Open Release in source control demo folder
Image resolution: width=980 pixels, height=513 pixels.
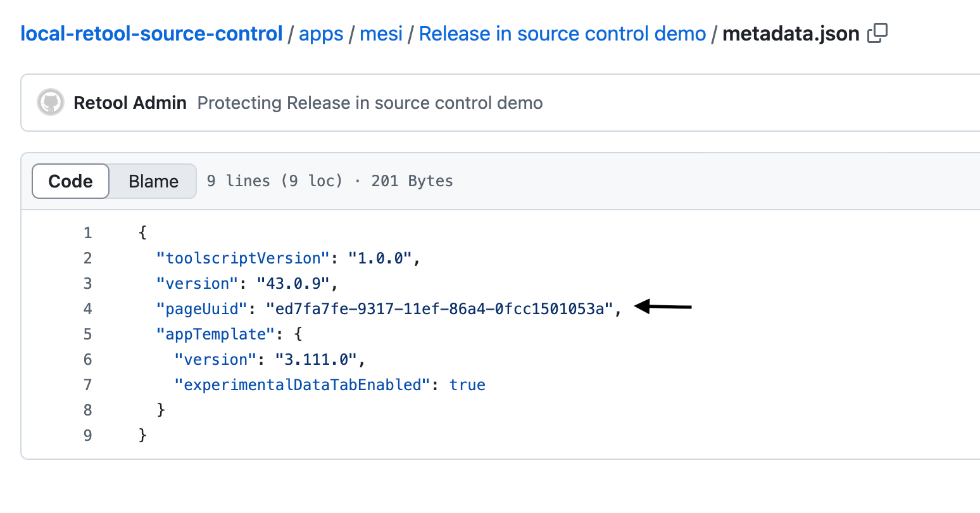click(x=562, y=34)
